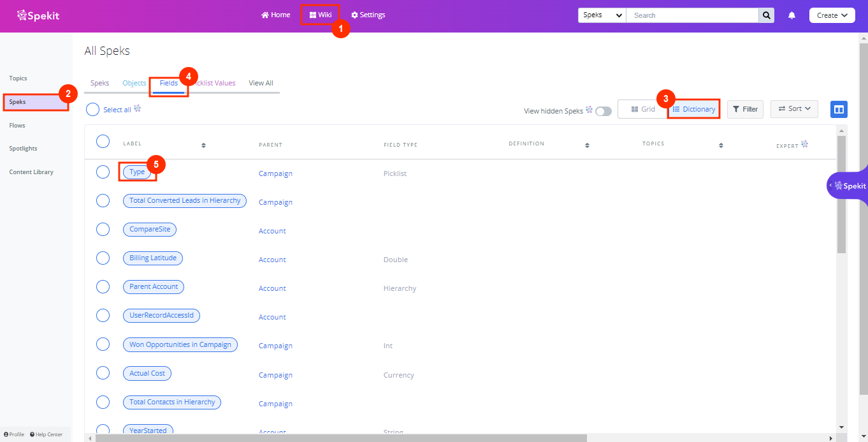Click the vertical table scrollbar
This screenshot has height=442, width=868.
841,194
